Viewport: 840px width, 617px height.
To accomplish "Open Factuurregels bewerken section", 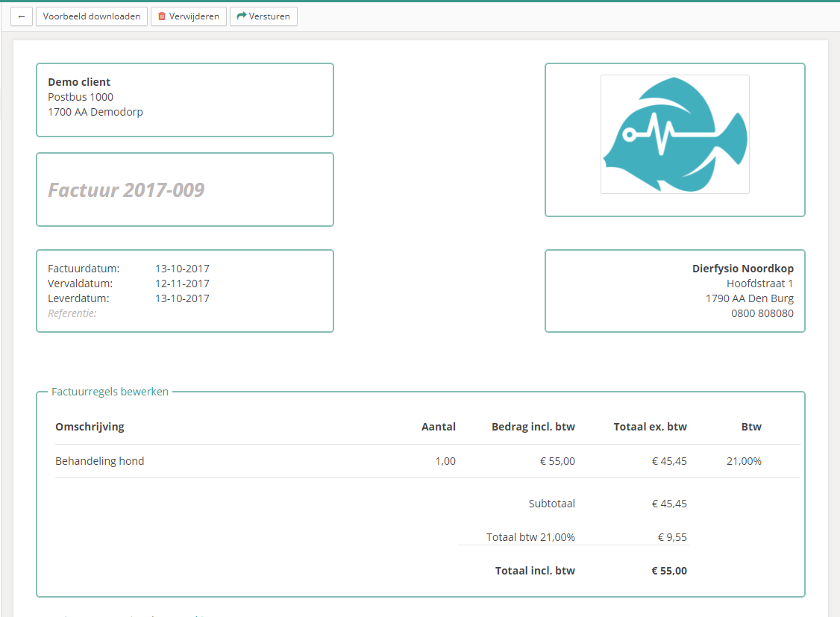I will (110, 392).
